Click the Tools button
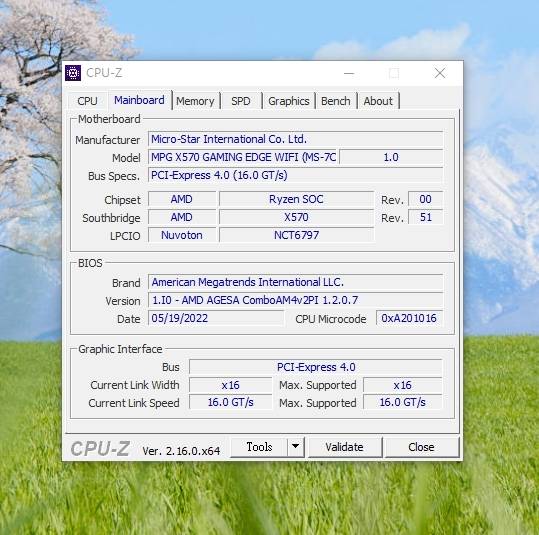 pyautogui.click(x=259, y=447)
